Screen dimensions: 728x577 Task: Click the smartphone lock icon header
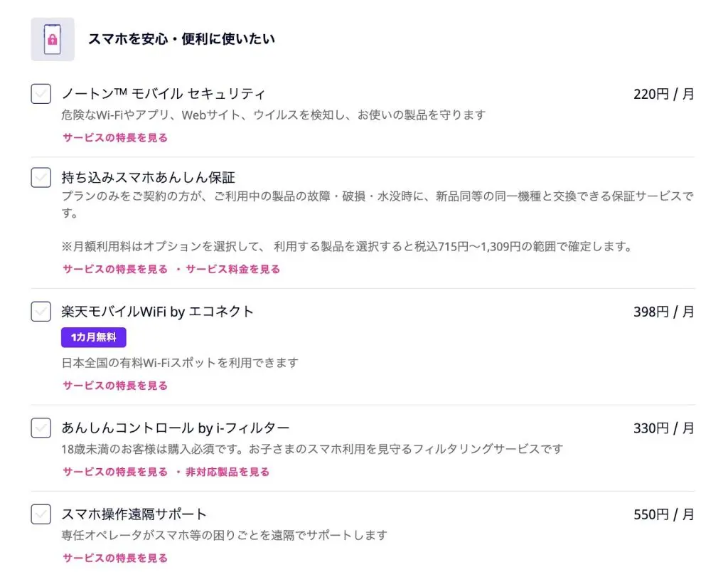53,39
